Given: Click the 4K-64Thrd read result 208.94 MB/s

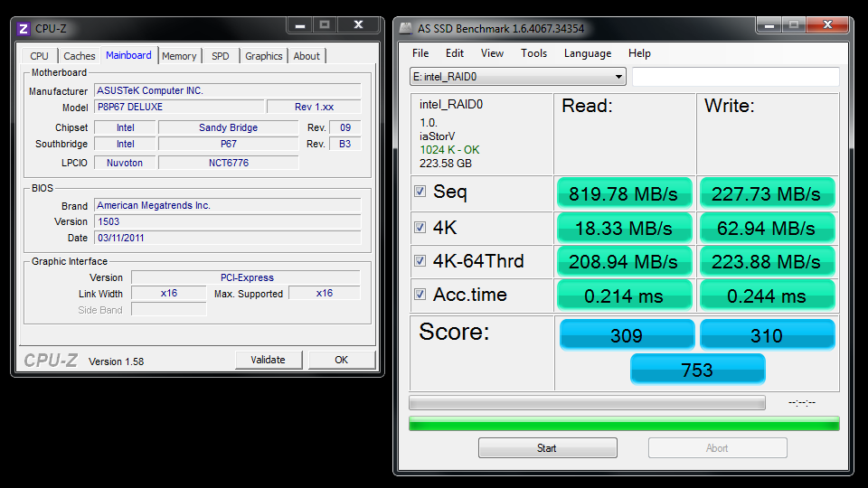Looking at the screenshot, I should click(624, 261).
